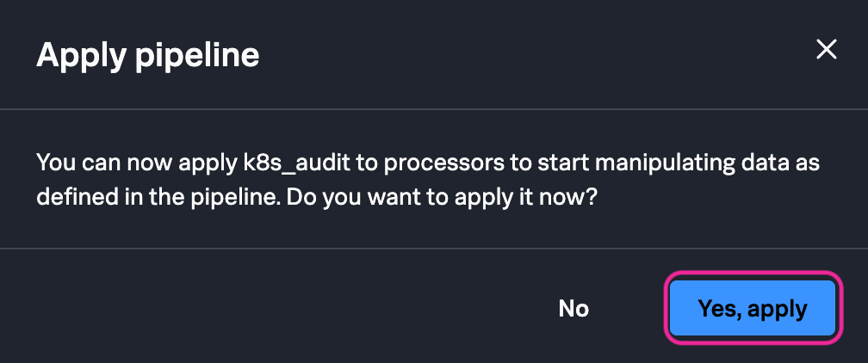Click "Do you want to apply it now?" question

[443, 196]
